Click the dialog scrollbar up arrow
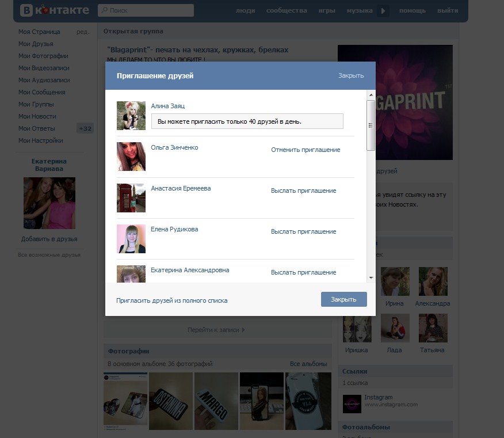The width and height of the screenshot is (504, 438). click(371, 95)
